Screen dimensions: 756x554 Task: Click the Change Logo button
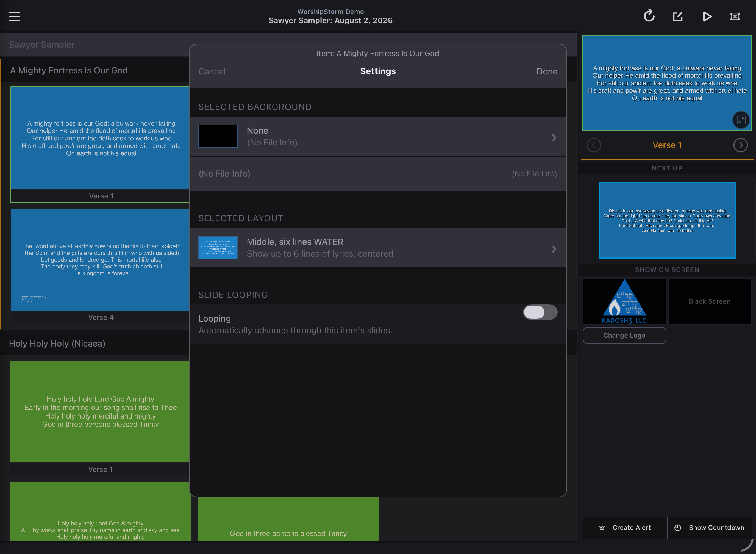point(624,335)
